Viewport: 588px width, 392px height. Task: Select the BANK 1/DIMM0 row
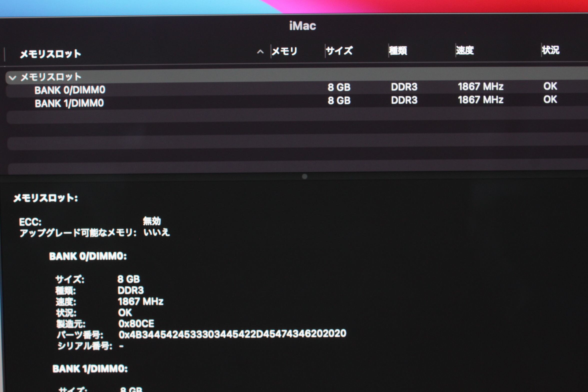69,103
